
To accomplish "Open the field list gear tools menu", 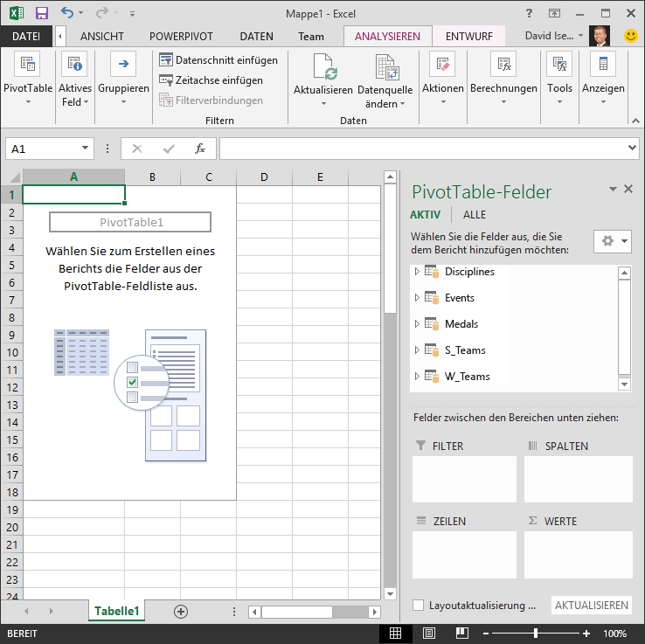I will click(613, 241).
